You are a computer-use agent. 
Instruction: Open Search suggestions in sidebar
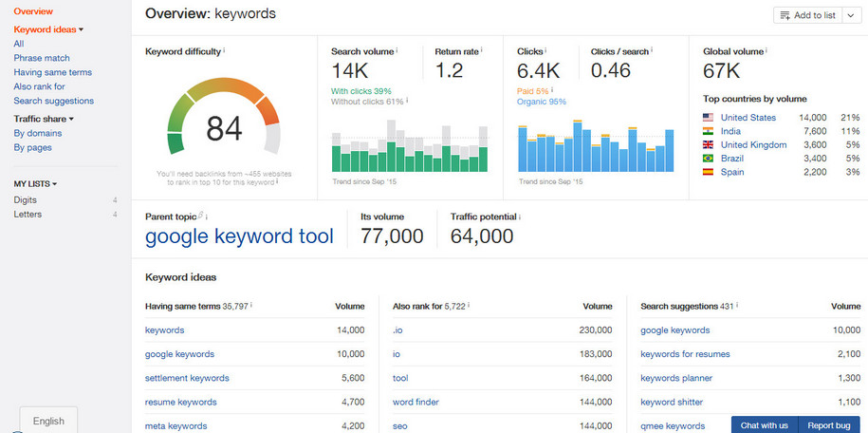click(54, 101)
